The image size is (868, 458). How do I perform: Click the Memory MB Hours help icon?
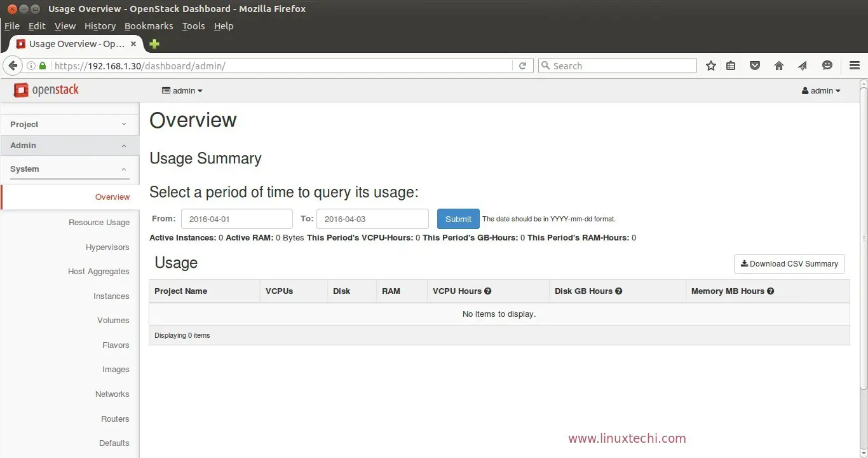[770, 291]
